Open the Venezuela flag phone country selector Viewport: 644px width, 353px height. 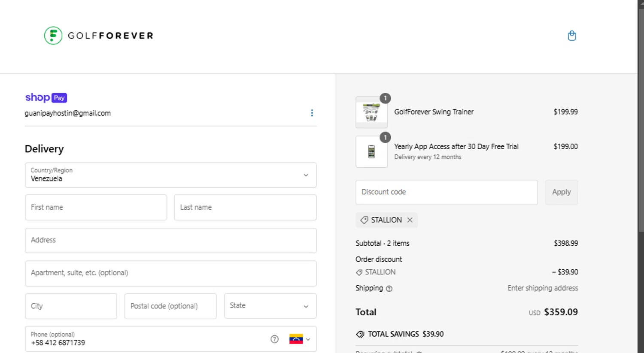(300, 339)
